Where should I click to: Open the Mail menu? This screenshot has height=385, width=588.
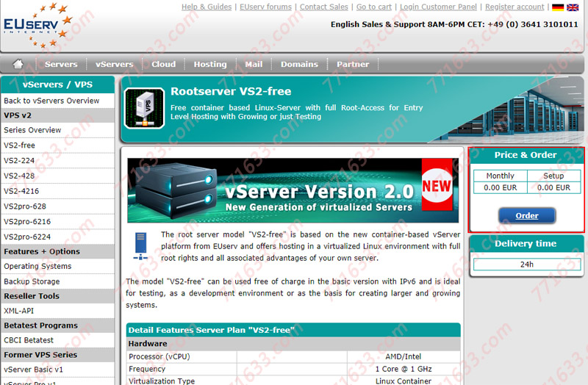tap(254, 64)
